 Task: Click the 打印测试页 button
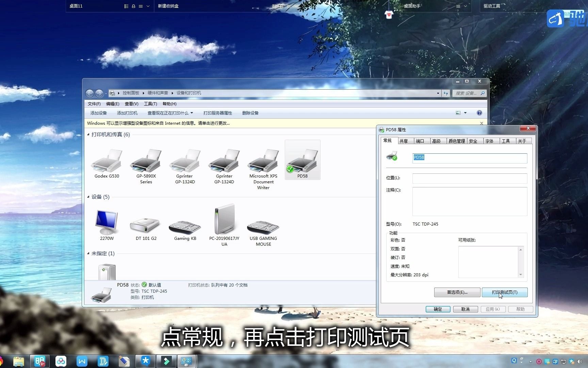click(x=505, y=292)
